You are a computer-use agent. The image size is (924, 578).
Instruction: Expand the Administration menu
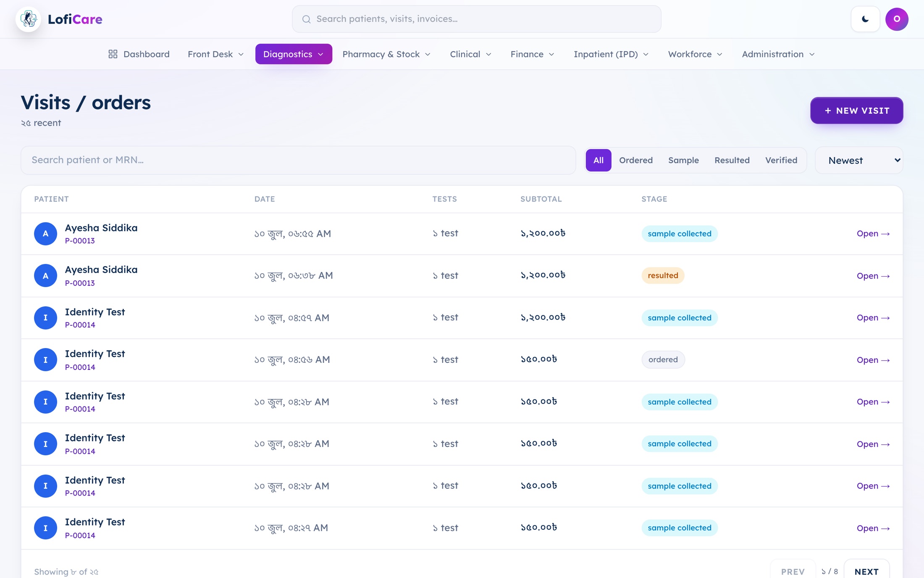(778, 54)
